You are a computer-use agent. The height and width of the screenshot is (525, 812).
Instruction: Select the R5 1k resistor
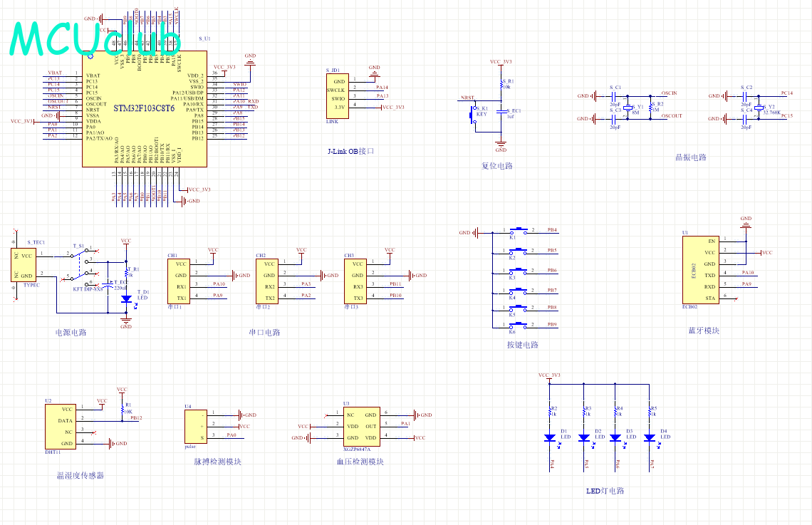650,412
